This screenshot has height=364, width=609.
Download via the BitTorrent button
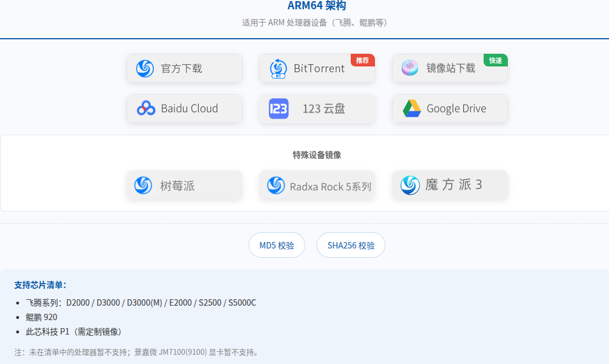(x=317, y=68)
